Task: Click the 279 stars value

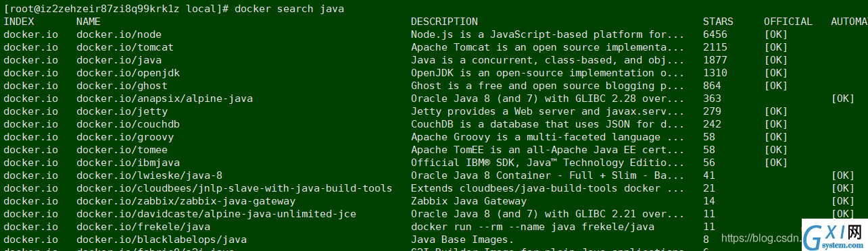Action: pyautogui.click(x=712, y=111)
